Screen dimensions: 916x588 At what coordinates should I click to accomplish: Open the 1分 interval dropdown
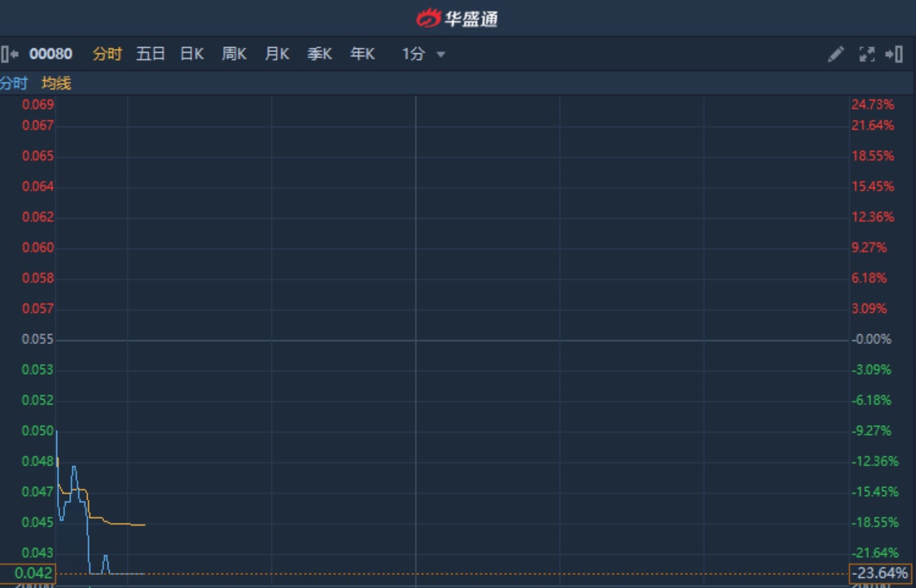pyautogui.click(x=423, y=55)
